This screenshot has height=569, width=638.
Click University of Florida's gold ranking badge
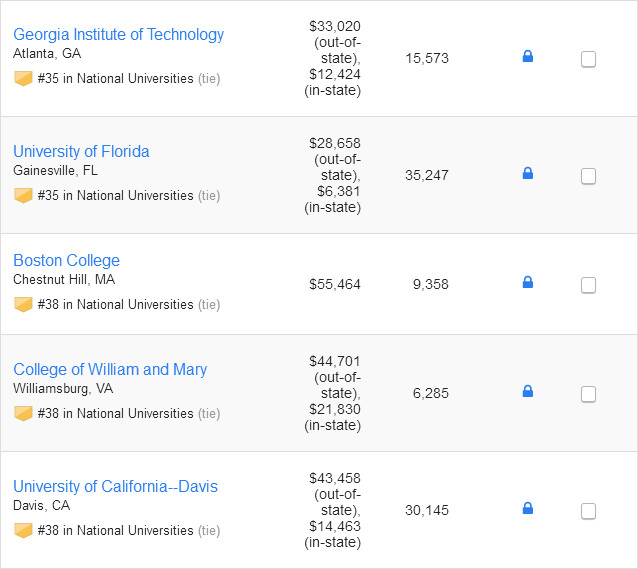(23, 195)
